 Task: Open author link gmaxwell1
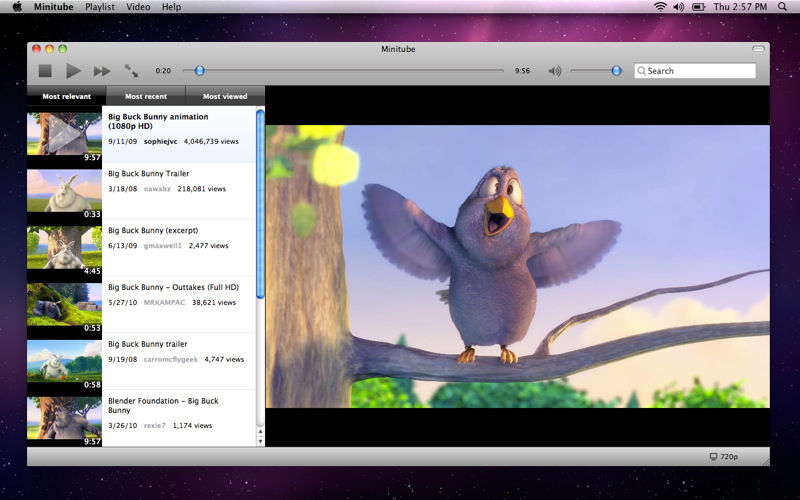[x=163, y=245]
